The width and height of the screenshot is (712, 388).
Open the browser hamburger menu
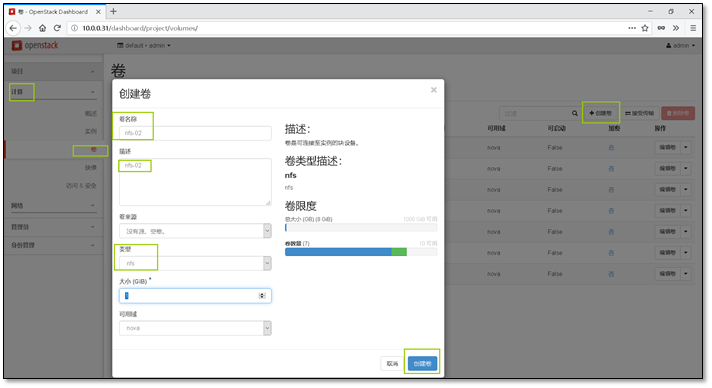point(693,28)
